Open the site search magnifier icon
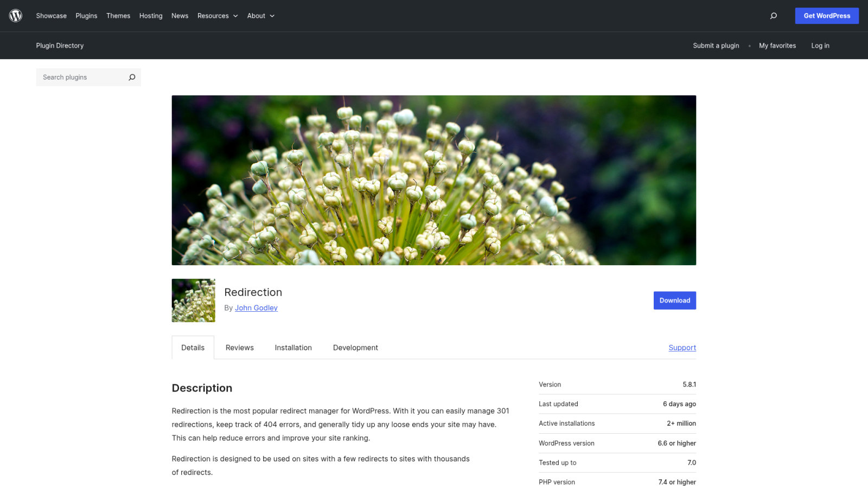This screenshot has width=868, height=488. [x=774, y=16]
